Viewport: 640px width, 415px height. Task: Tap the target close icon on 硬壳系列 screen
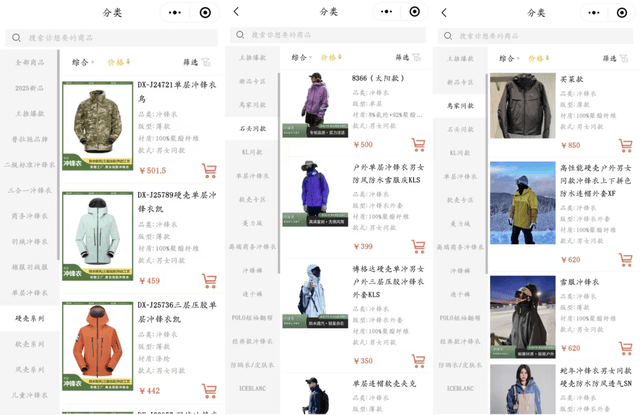click(x=205, y=13)
